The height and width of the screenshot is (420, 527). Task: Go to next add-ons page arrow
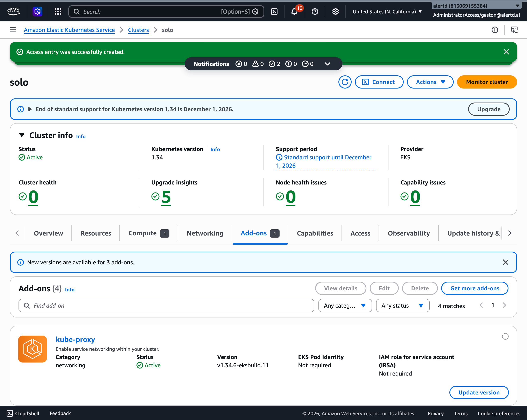[504, 305]
